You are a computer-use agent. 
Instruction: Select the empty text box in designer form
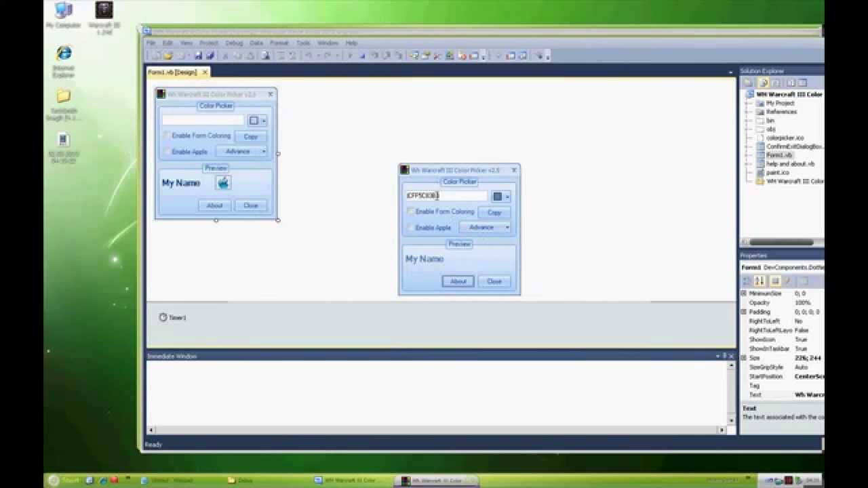[203, 120]
